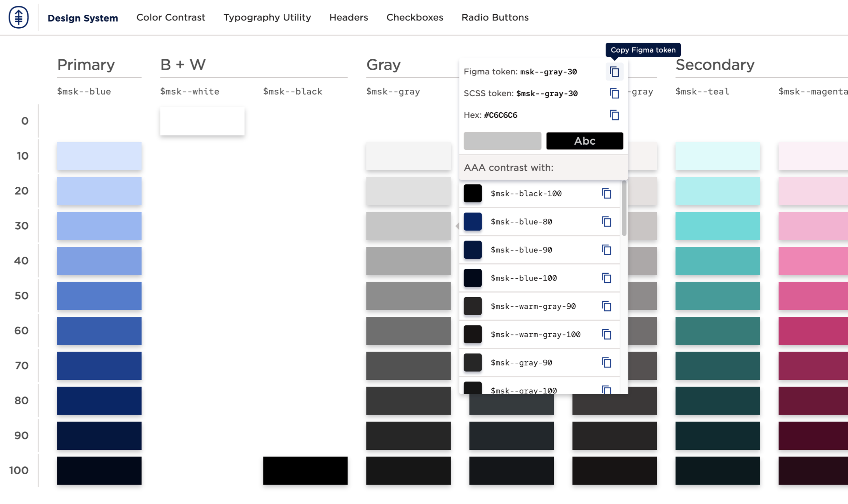Copy the SCSS token $msk--gray-30
This screenshot has height=504, width=848.
click(614, 93)
